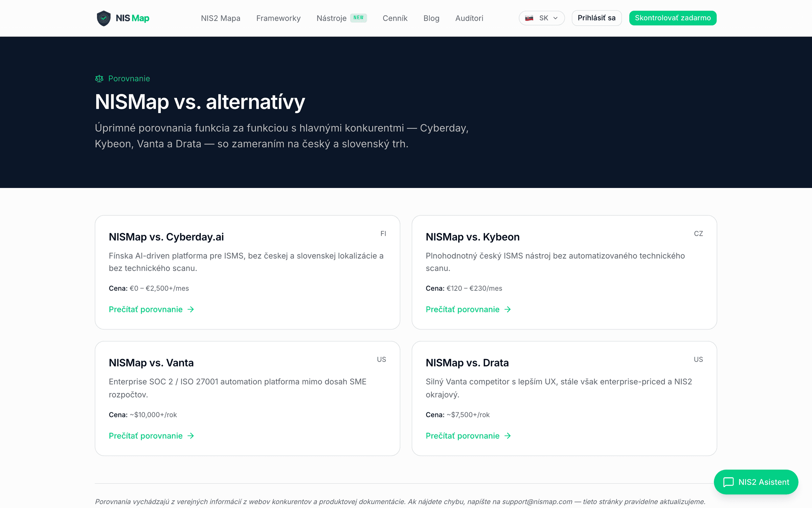This screenshot has width=812, height=508.
Task: Click the CZ country tag
Action: point(698,234)
